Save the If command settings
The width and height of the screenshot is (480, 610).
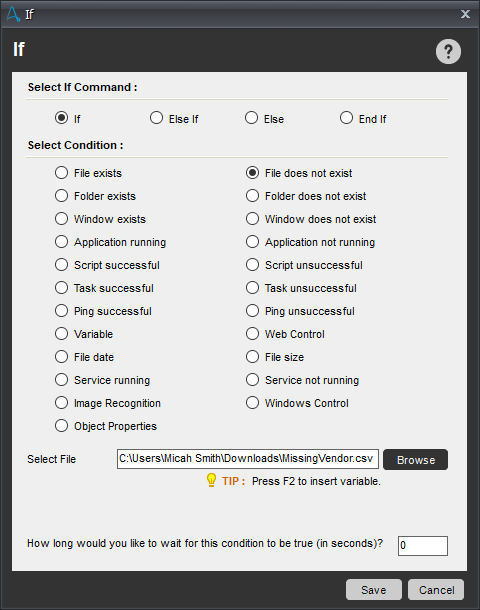(373, 589)
